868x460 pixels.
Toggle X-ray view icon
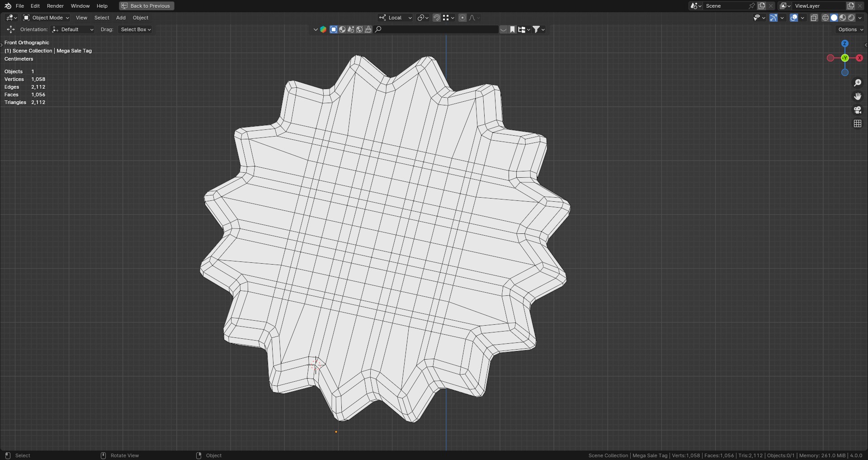coord(814,18)
